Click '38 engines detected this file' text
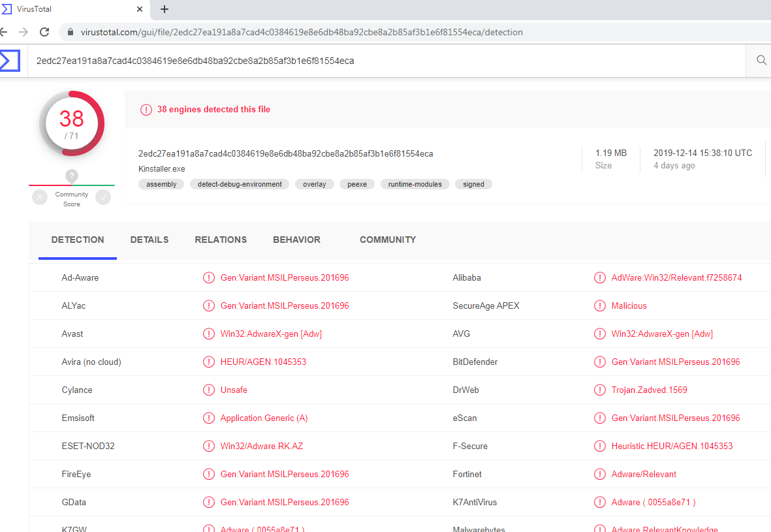The height and width of the screenshot is (532, 771). tap(213, 109)
